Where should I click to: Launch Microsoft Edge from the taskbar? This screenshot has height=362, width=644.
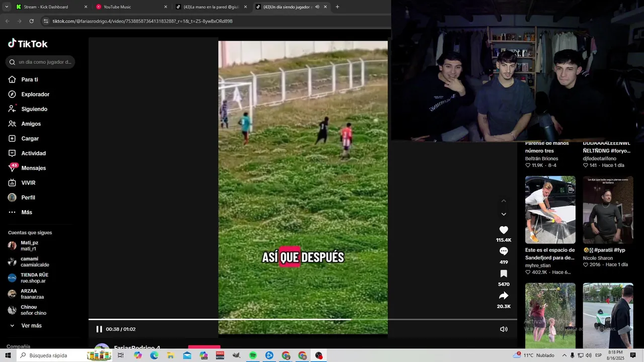[x=154, y=355]
